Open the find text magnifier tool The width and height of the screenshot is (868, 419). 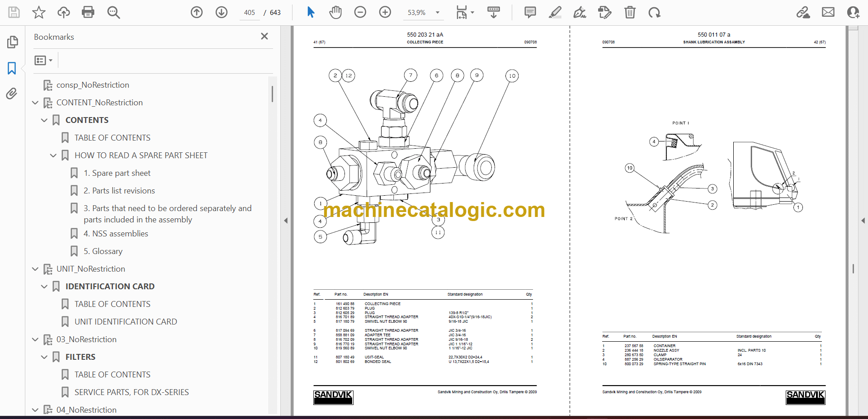pos(113,12)
